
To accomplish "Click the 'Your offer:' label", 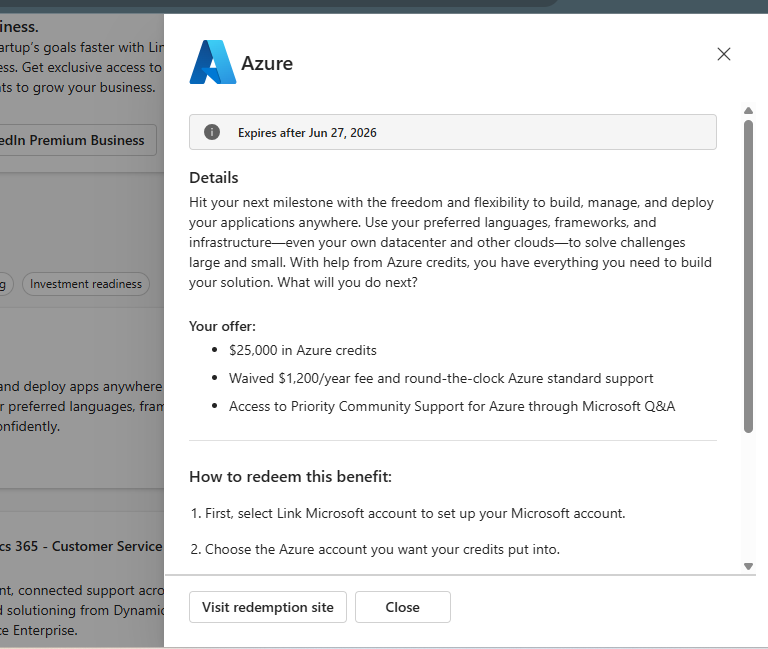I will (x=222, y=326).
